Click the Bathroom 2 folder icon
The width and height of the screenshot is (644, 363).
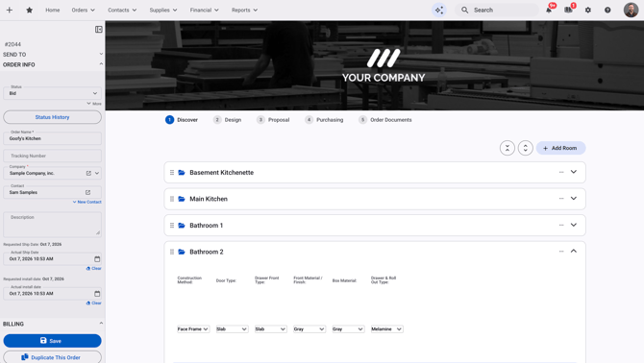(x=182, y=252)
